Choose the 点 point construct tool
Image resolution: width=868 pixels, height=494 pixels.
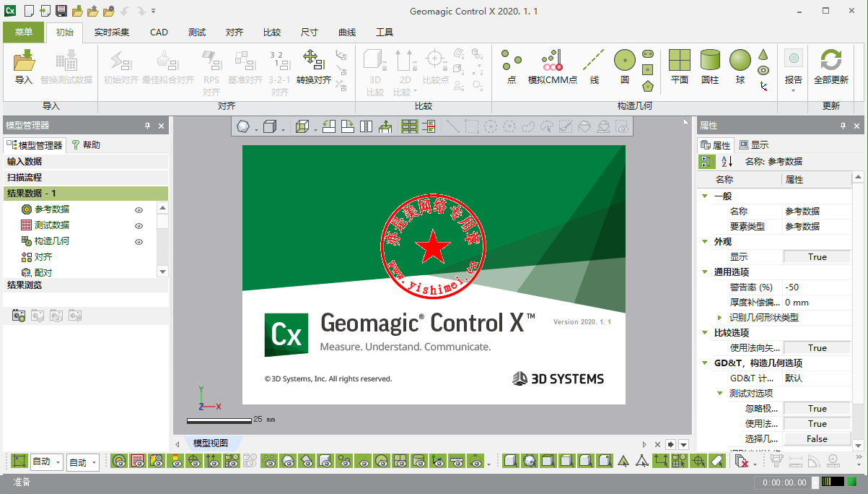click(512, 67)
